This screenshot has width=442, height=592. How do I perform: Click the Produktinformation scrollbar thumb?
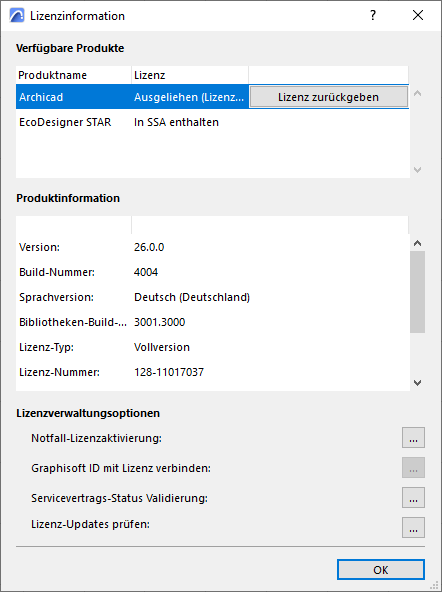pos(417,292)
